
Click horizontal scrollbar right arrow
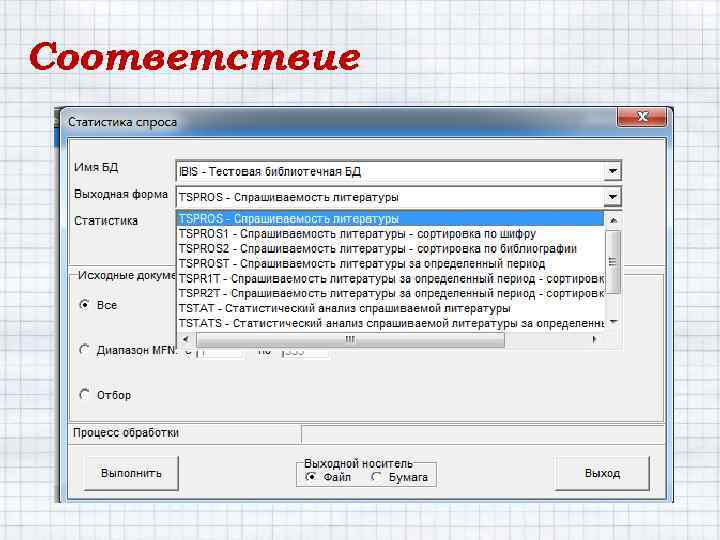595,339
